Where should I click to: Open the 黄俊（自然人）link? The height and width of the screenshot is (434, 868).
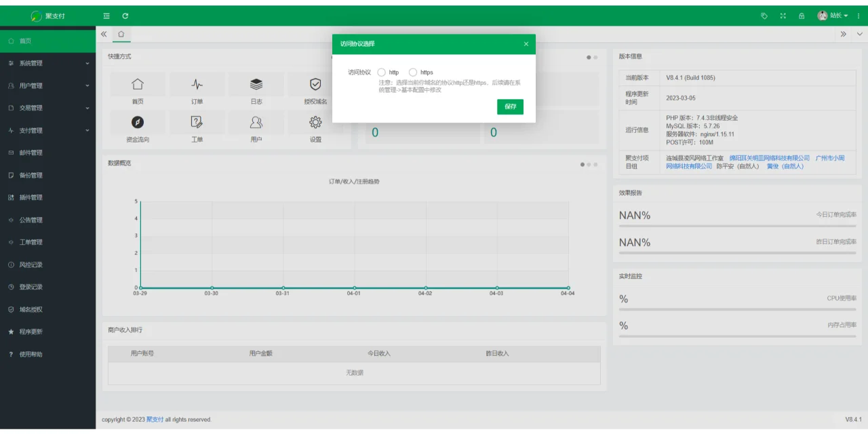click(x=785, y=166)
